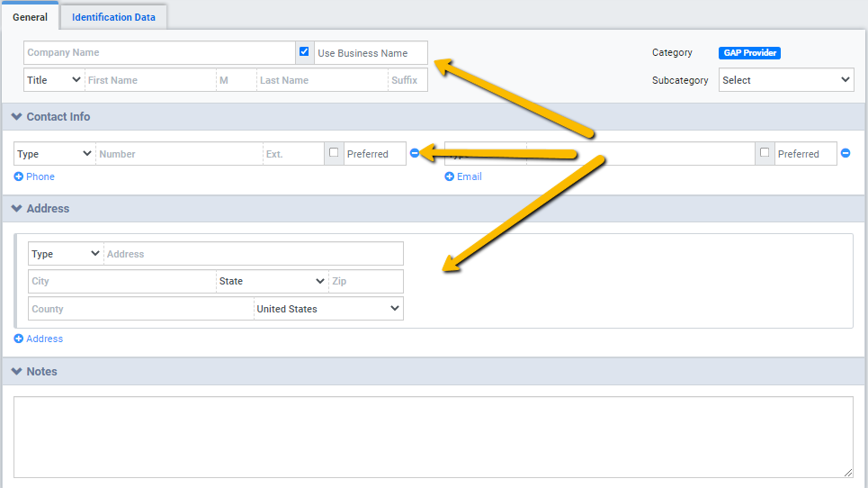Collapse the Contact Info section chevron
The width and height of the screenshot is (868, 488).
click(x=16, y=117)
